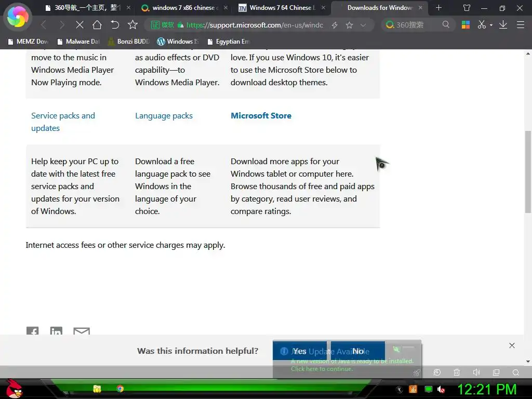The height and width of the screenshot is (399, 532).
Task: Open the colorful apps grid icon
Action: click(465, 25)
